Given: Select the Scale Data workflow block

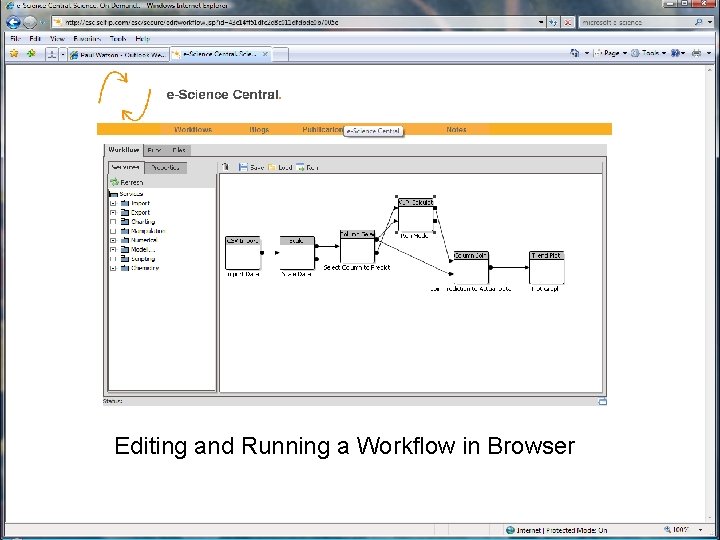Looking at the screenshot, I should (297, 253).
